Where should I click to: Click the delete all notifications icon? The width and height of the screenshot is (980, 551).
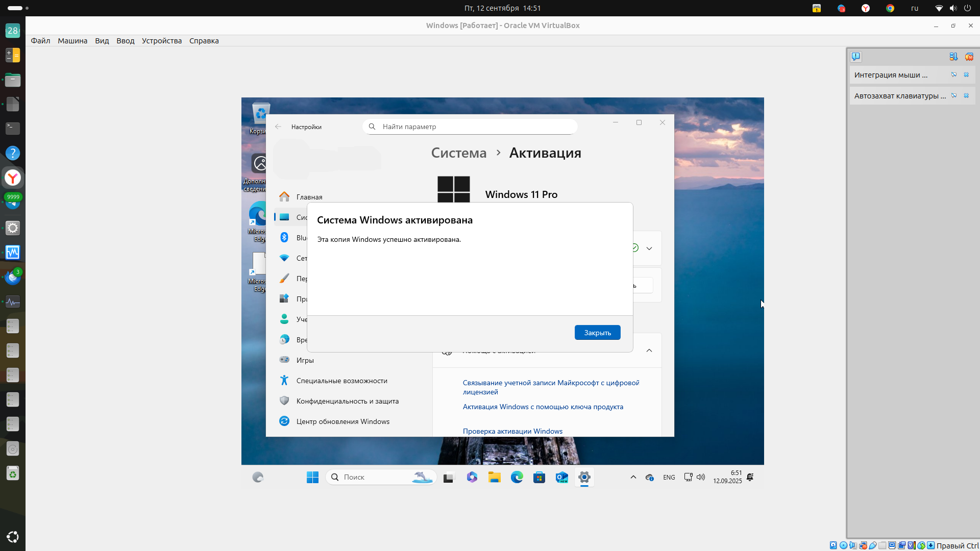click(x=969, y=57)
